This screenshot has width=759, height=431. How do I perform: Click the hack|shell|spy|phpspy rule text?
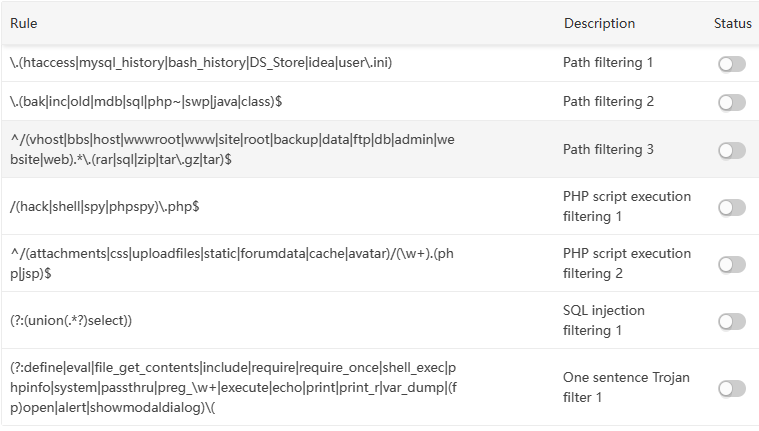click(x=122, y=206)
